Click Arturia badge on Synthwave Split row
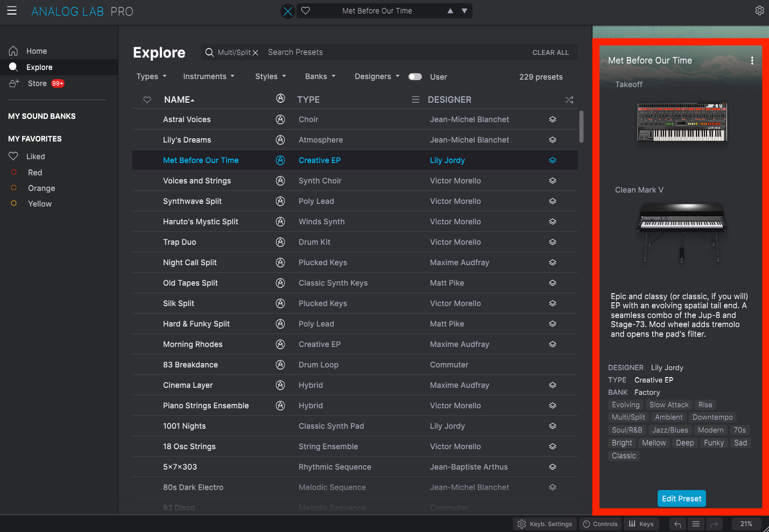Viewport: 769px width, 532px height. (280, 201)
